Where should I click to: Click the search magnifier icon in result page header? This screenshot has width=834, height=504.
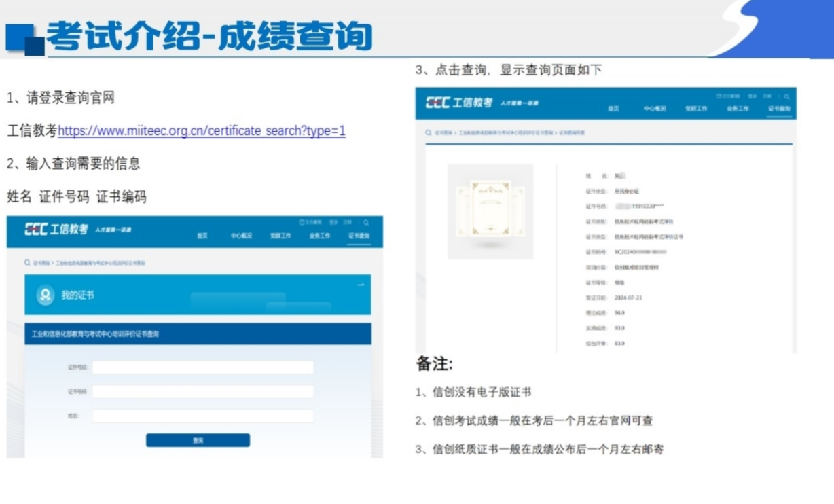(786, 96)
